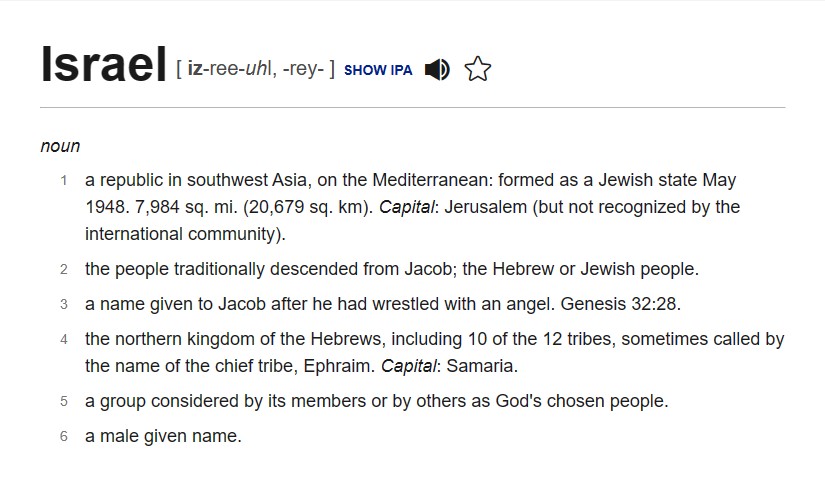Image resolution: width=825 pixels, height=487 pixels.
Task: Click the republic in southwest Asia definition
Action: tap(412, 207)
